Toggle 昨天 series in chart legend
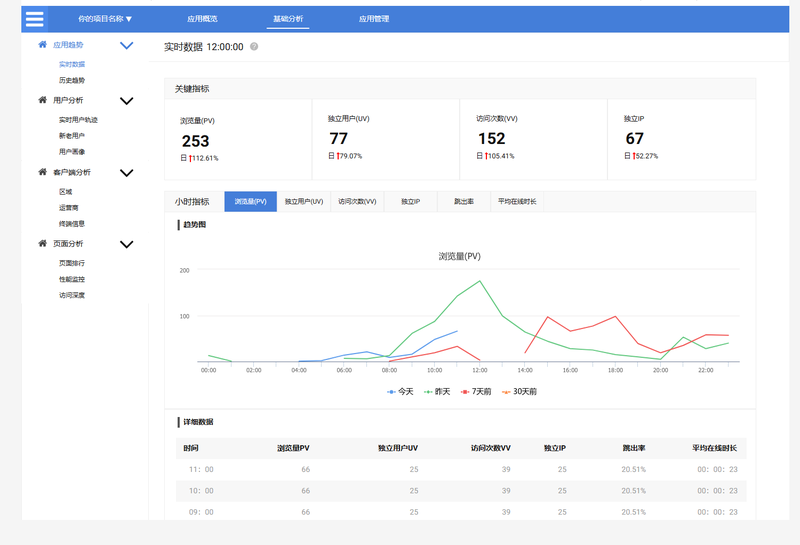Screen dimensions: 800x545 [437, 391]
